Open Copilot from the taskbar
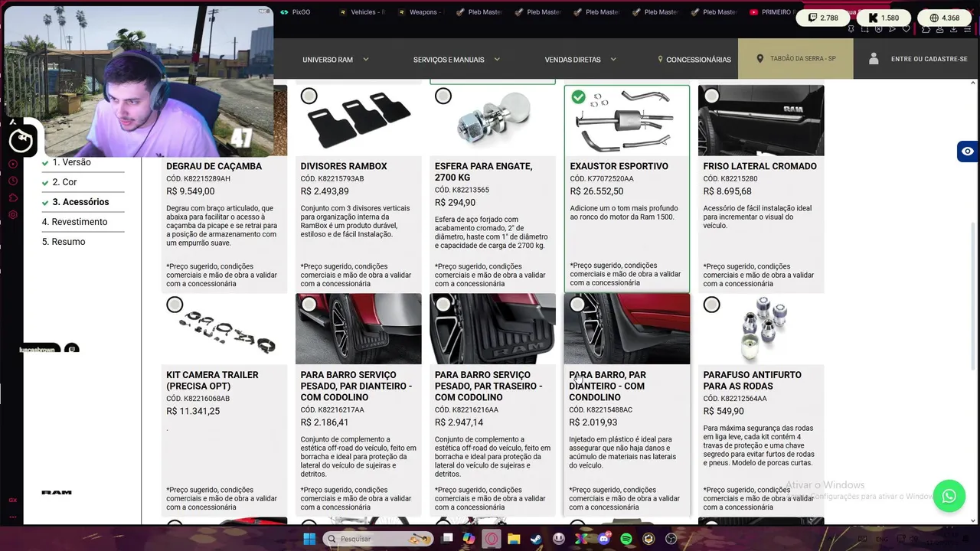Viewport: 980px width, 551px height. tap(469, 539)
